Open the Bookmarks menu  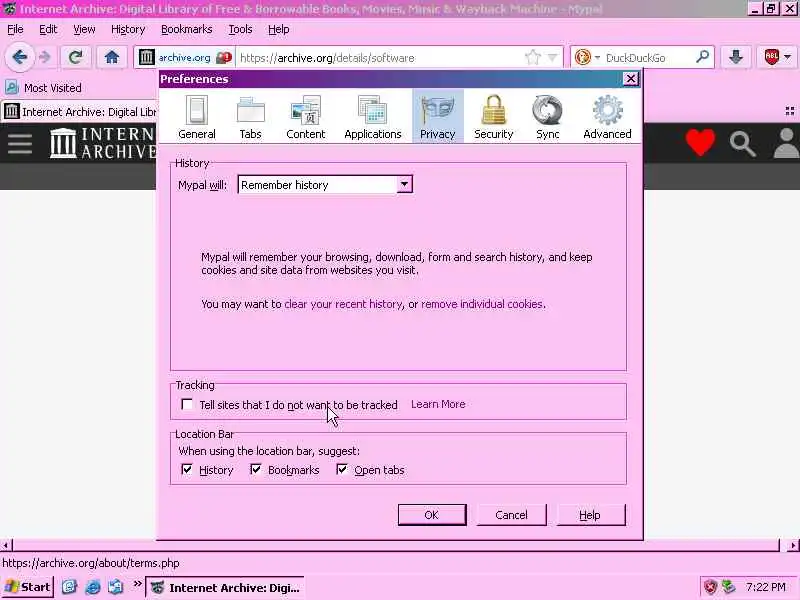pyautogui.click(x=186, y=30)
